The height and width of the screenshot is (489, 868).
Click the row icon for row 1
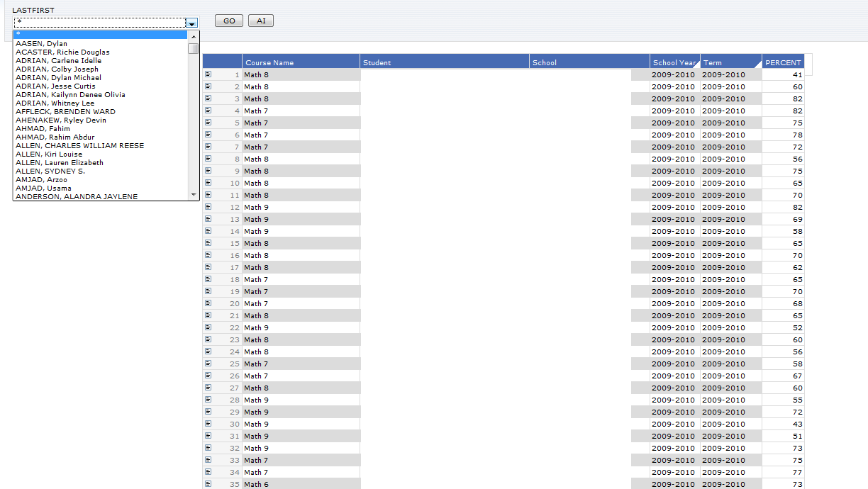coord(208,74)
